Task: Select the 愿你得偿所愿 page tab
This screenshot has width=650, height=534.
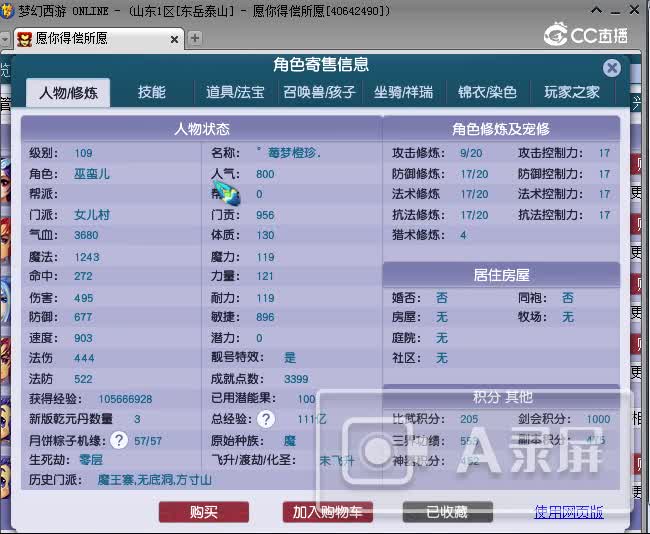Action: point(99,39)
